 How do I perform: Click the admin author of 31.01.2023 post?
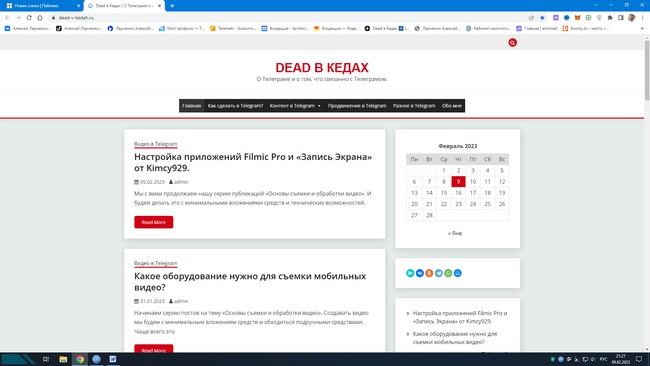tap(181, 301)
